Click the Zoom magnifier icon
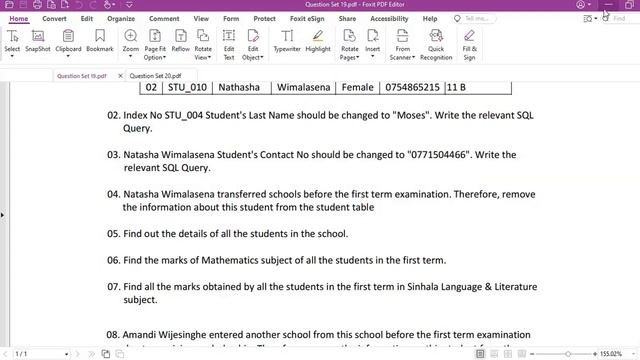 pyautogui.click(x=131, y=36)
